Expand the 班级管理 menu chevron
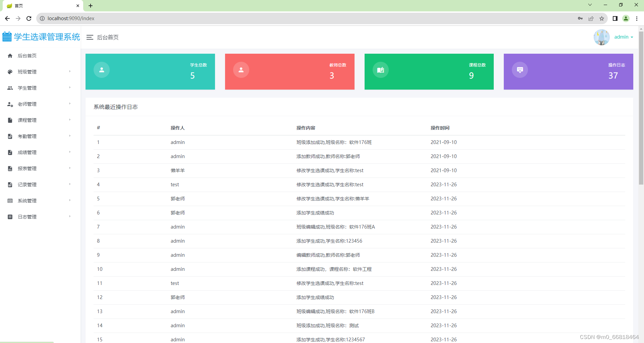The width and height of the screenshot is (644, 343). [x=69, y=71]
